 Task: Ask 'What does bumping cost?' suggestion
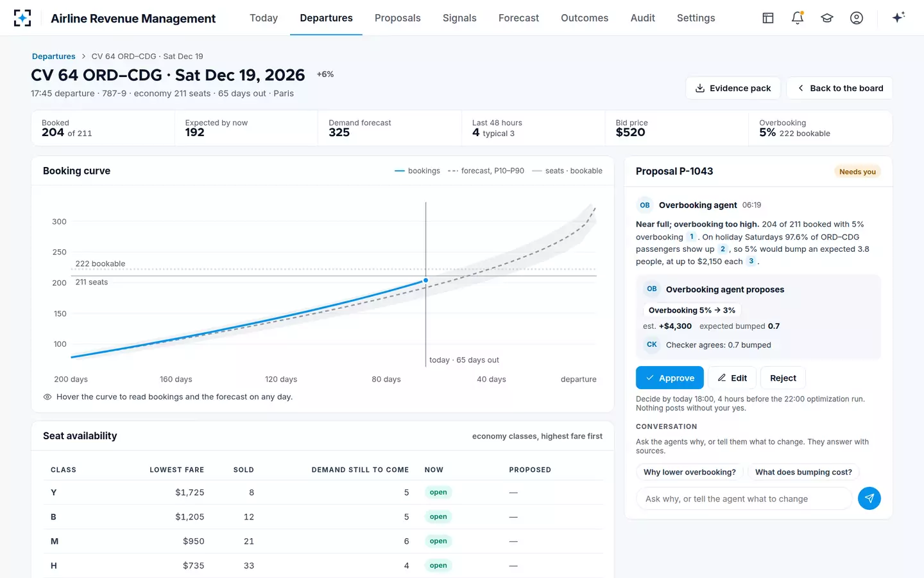pos(803,472)
